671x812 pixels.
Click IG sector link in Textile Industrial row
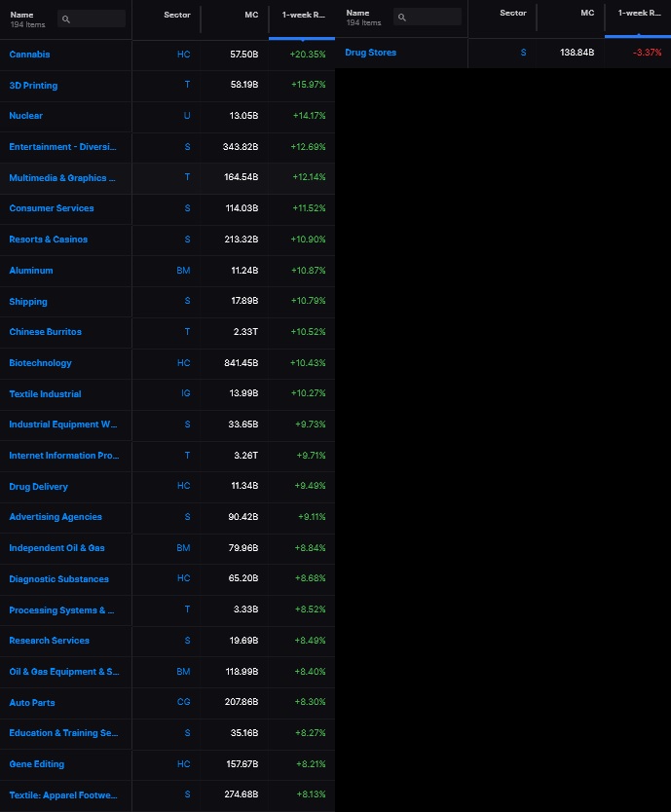(x=185, y=393)
